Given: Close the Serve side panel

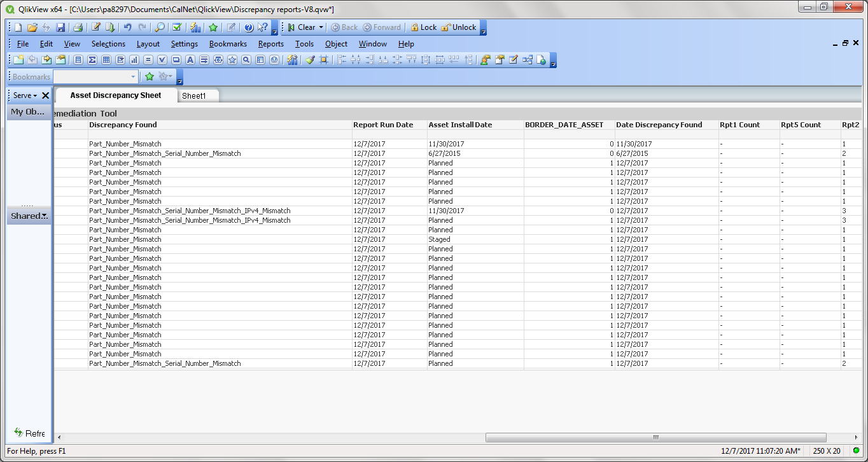Looking at the screenshot, I should 45,95.
